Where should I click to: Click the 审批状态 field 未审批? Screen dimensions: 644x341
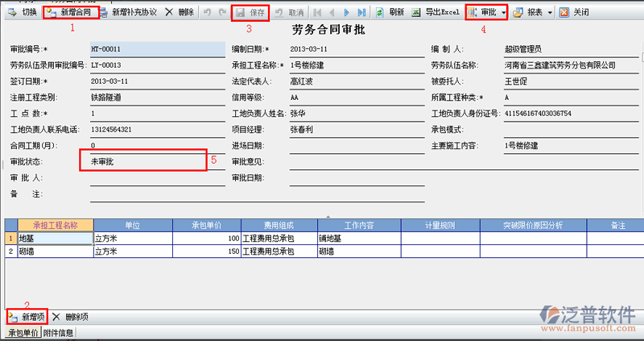pos(158,162)
